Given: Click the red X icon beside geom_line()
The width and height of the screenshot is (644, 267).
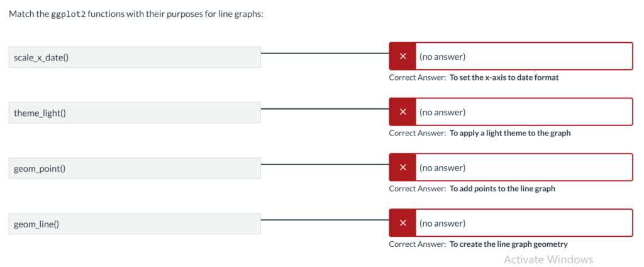Looking at the screenshot, I should click(402, 223).
